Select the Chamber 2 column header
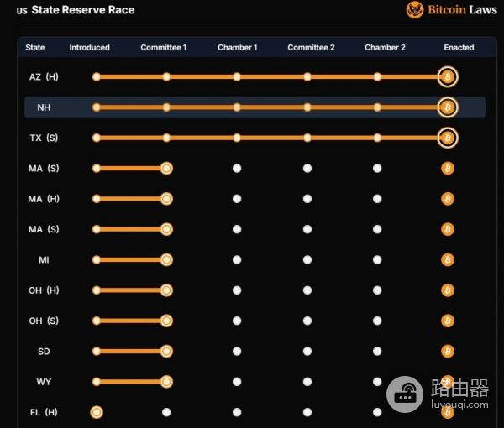The image size is (504, 428). point(385,48)
